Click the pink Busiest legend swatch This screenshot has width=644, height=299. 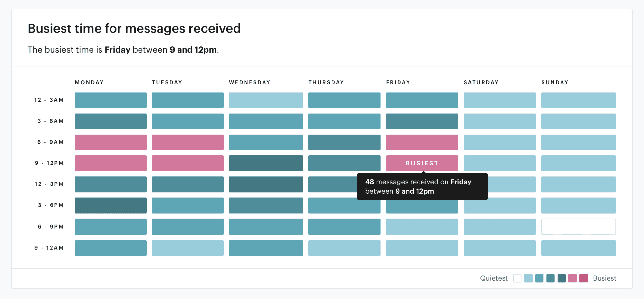583,278
